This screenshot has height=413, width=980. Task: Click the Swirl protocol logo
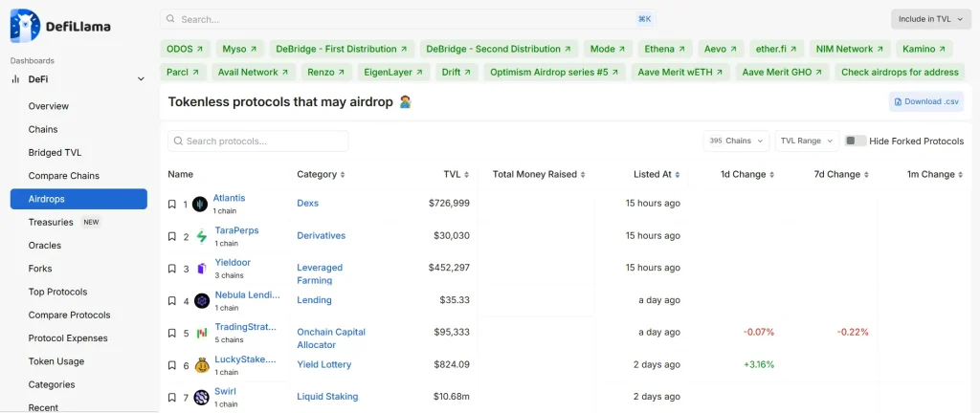[x=201, y=398]
